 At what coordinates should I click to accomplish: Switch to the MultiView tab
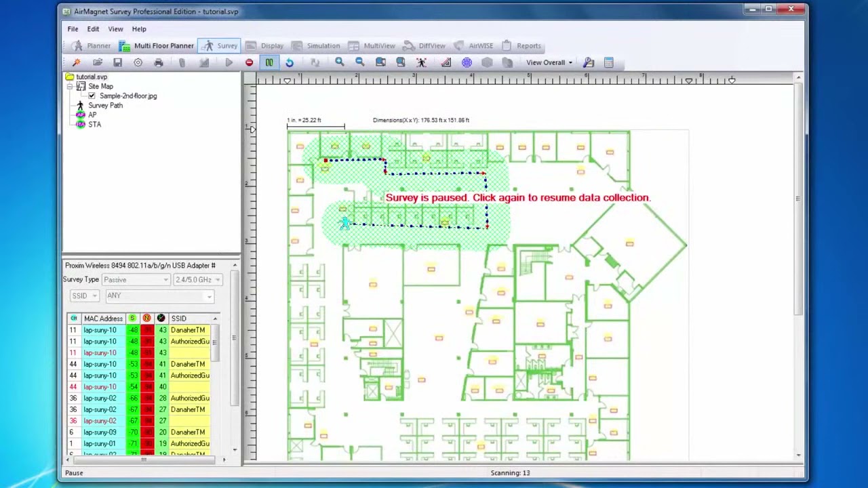372,45
